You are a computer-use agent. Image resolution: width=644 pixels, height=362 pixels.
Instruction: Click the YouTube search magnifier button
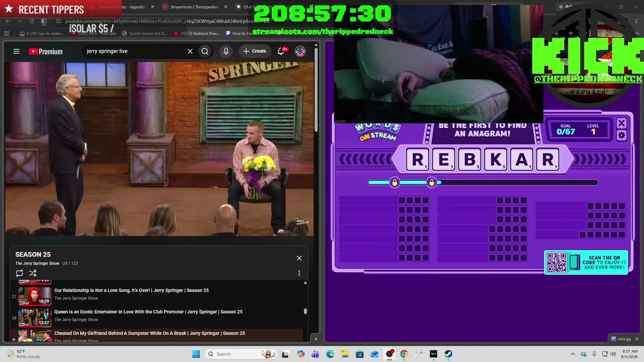coord(205,51)
